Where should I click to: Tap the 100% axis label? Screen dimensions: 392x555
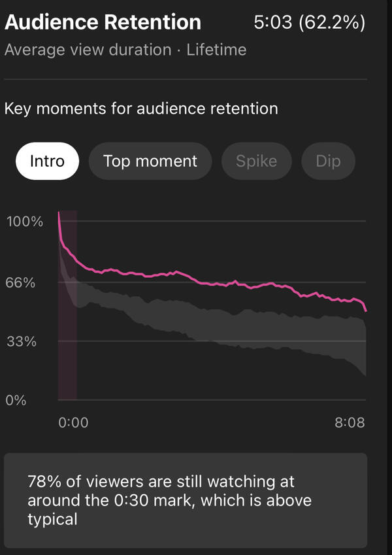click(25, 222)
